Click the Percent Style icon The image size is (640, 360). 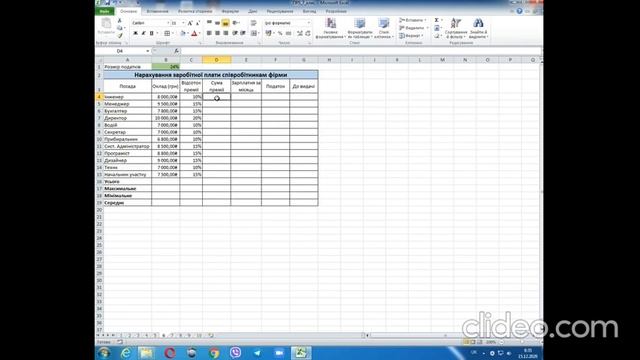(x=280, y=33)
